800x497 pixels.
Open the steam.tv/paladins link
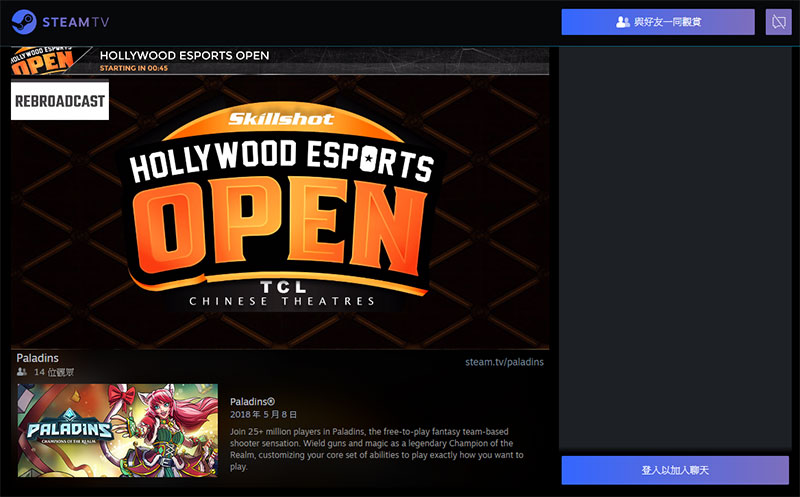[504, 362]
